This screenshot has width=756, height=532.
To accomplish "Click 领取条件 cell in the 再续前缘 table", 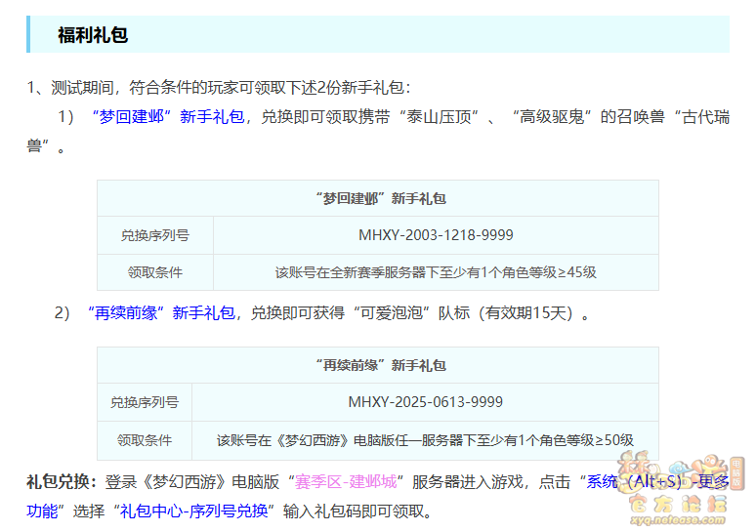I will point(145,440).
